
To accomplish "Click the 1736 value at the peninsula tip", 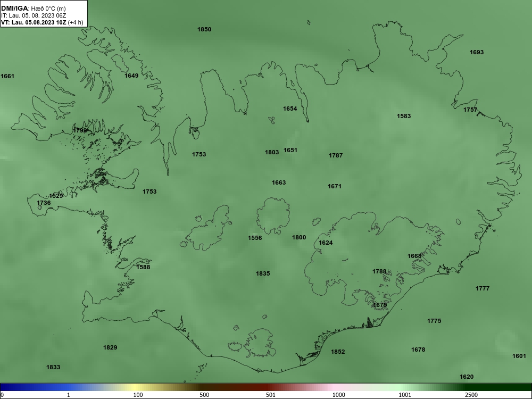I will coord(44,203).
